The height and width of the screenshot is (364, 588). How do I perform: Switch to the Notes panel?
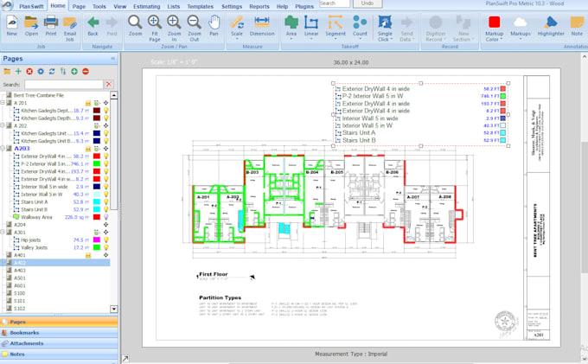60,354
